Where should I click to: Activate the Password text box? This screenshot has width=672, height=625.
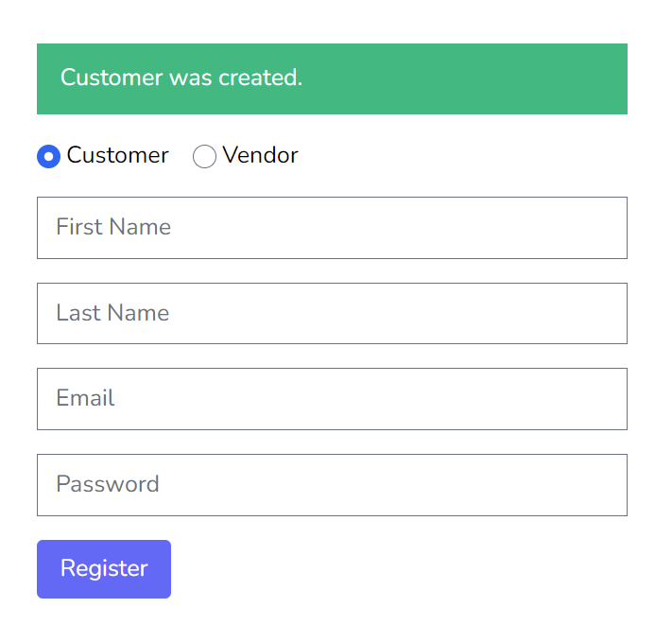point(332,485)
